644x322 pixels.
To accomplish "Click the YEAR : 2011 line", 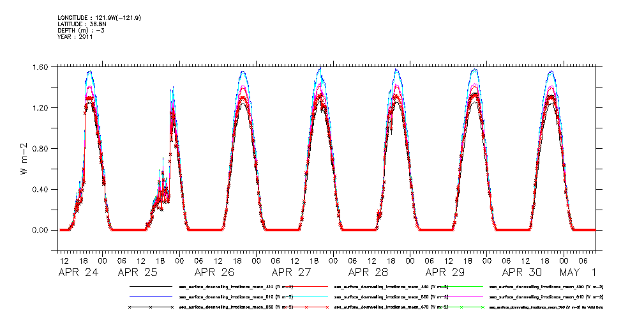I will coord(75,36).
